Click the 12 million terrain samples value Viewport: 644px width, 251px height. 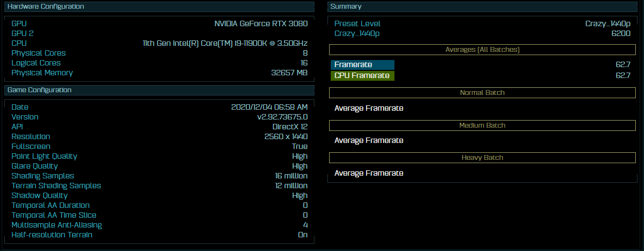click(x=291, y=186)
